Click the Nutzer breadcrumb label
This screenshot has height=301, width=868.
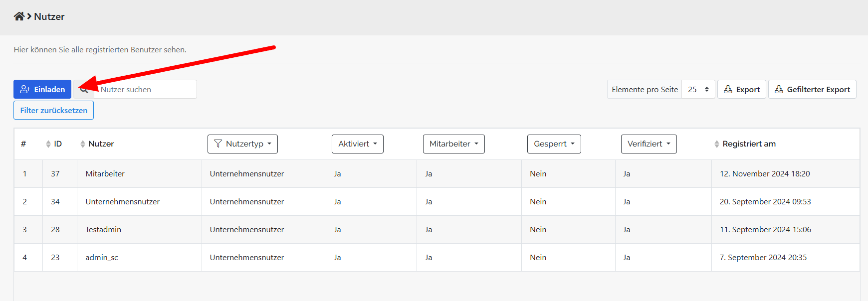pyautogui.click(x=49, y=16)
